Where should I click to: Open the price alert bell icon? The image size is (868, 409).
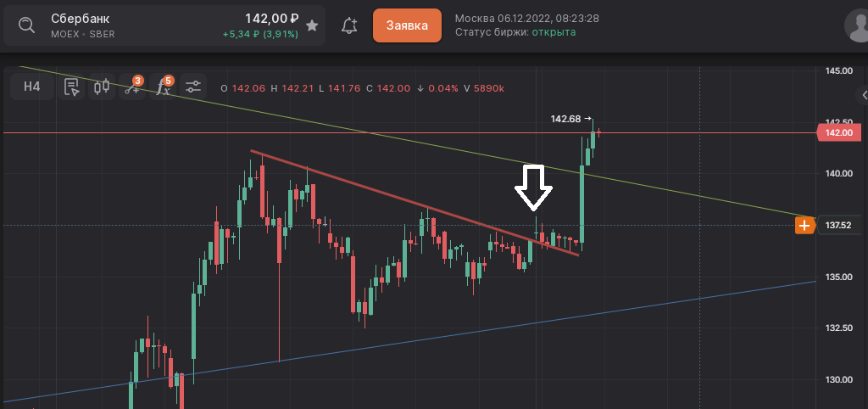(348, 25)
